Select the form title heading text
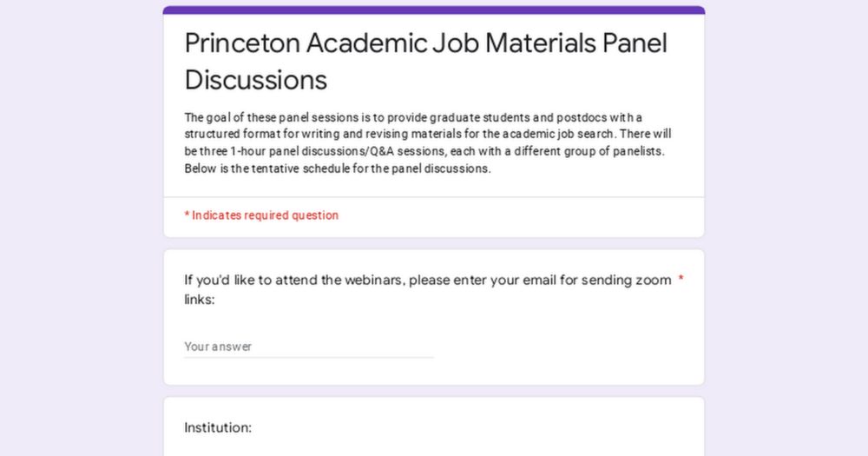The width and height of the screenshot is (868, 456). pyautogui.click(x=425, y=61)
